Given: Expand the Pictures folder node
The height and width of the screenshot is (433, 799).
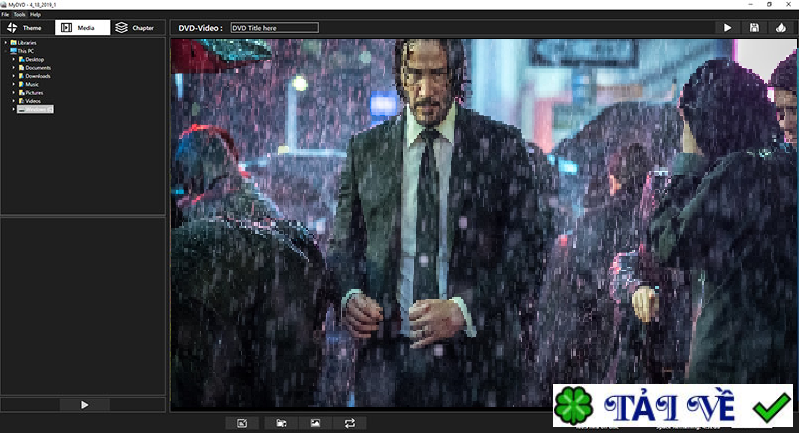Looking at the screenshot, I should 14,93.
